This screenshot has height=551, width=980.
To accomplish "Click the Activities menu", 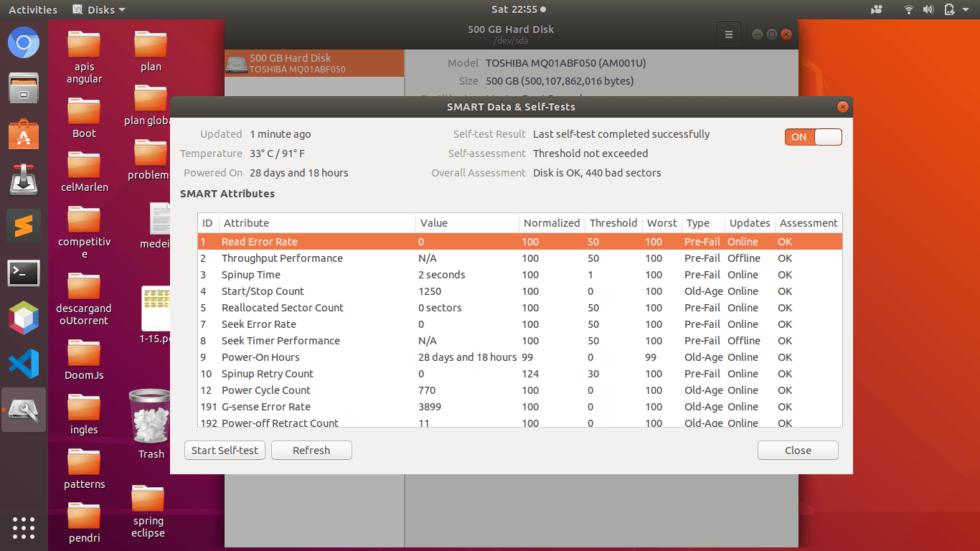I will [x=33, y=10].
